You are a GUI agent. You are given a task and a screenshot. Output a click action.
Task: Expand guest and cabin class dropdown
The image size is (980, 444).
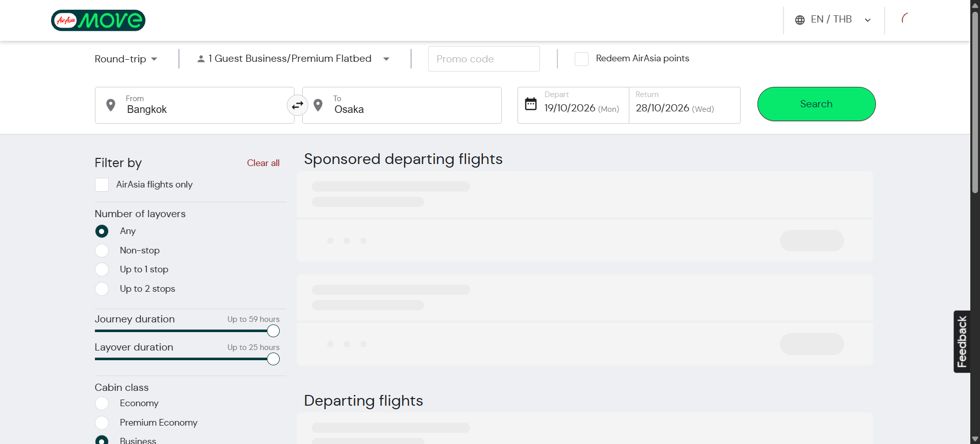[x=386, y=59]
